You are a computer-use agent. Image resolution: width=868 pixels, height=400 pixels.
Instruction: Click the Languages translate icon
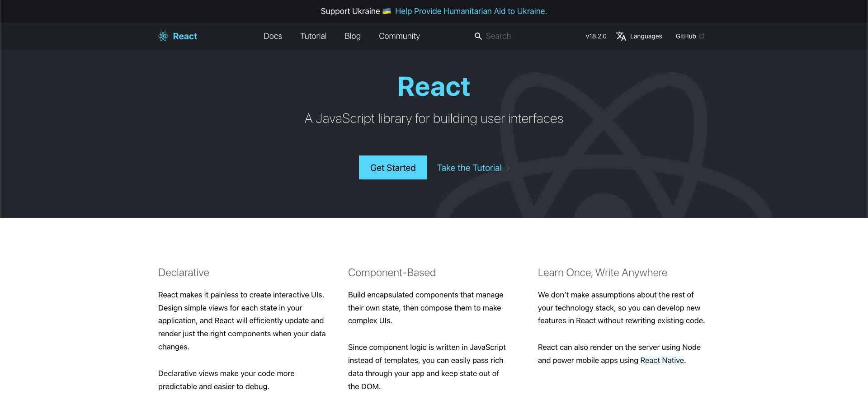click(x=621, y=36)
